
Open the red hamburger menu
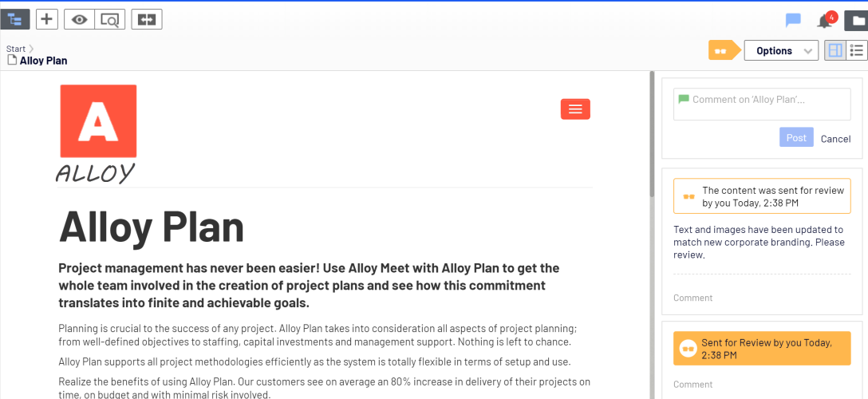575,109
